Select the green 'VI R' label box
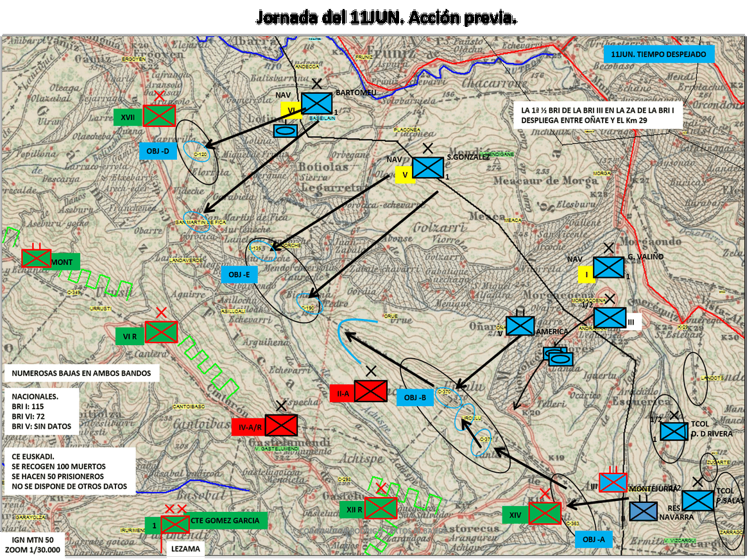752x560 pixels. click(x=130, y=336)
